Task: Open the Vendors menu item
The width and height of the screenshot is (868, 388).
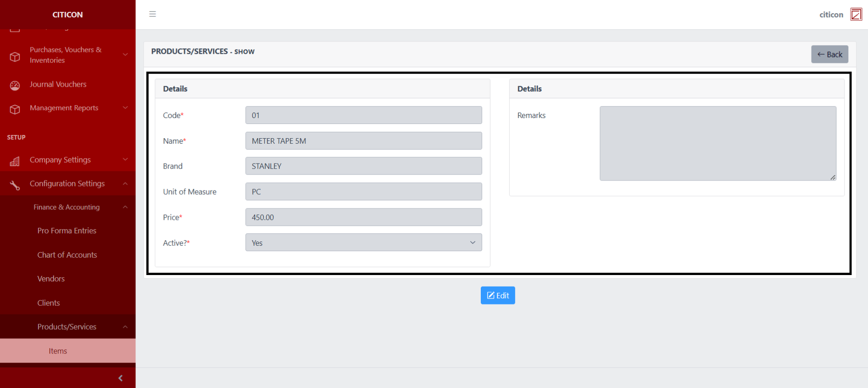Action: 51,279
